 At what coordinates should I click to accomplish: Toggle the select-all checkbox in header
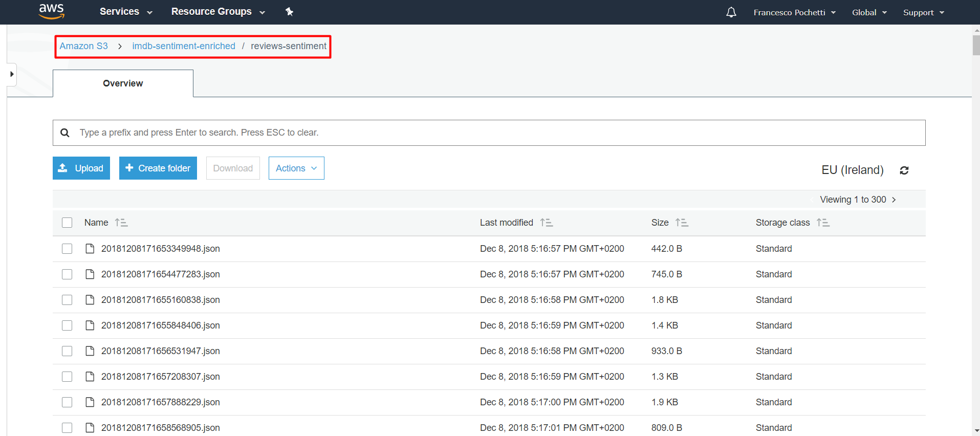pyautogui.click(x=67, y=223)
